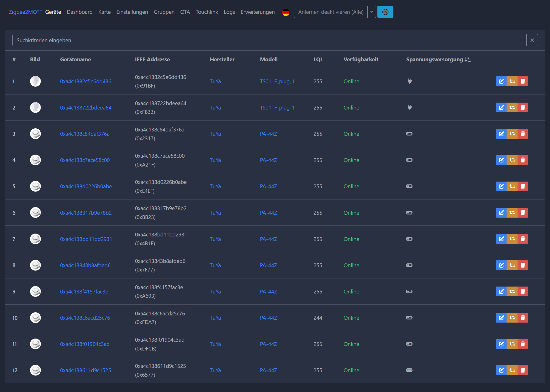Rename device 0xa4c138bd11bd2931 with edit icon
The width and height of the screenshot is (550, 392).
501,239
